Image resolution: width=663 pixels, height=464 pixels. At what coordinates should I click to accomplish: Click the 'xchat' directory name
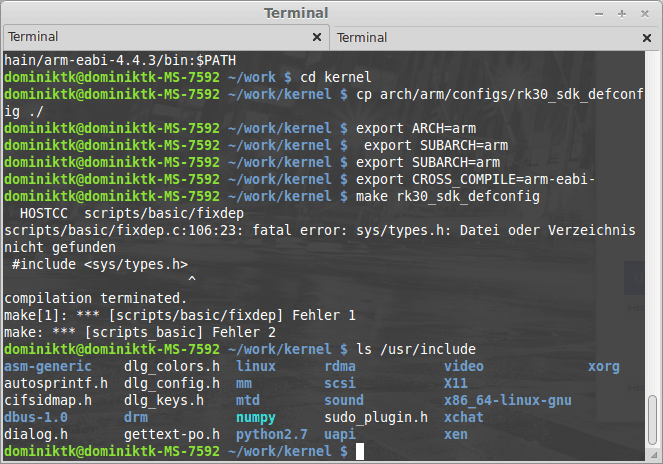tap(463, 417)
